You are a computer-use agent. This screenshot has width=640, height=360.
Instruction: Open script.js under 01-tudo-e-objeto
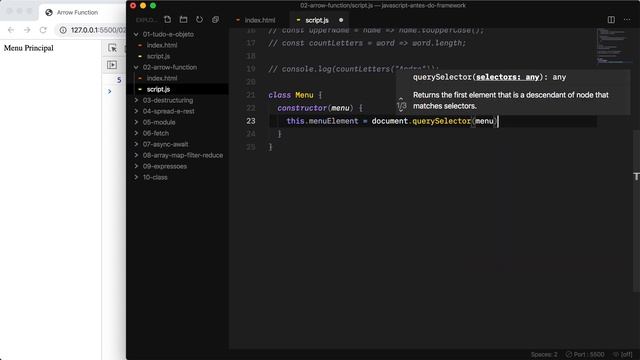tap(158, 56)
